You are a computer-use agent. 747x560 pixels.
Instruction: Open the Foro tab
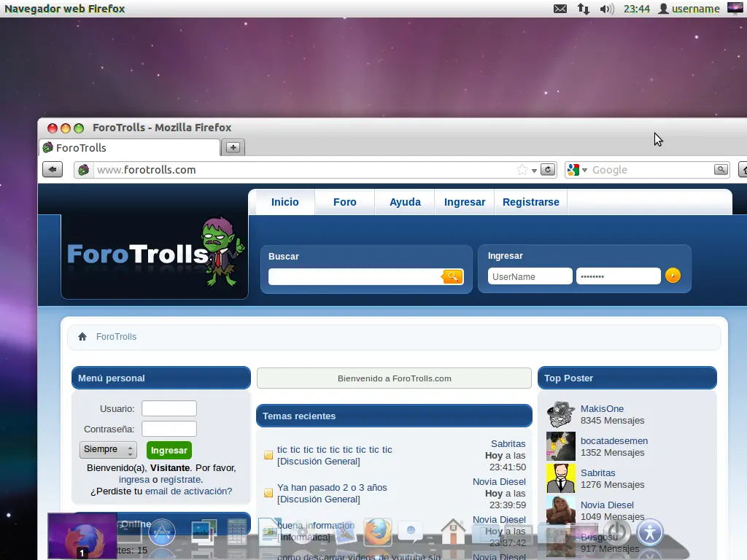coord(345,202)
